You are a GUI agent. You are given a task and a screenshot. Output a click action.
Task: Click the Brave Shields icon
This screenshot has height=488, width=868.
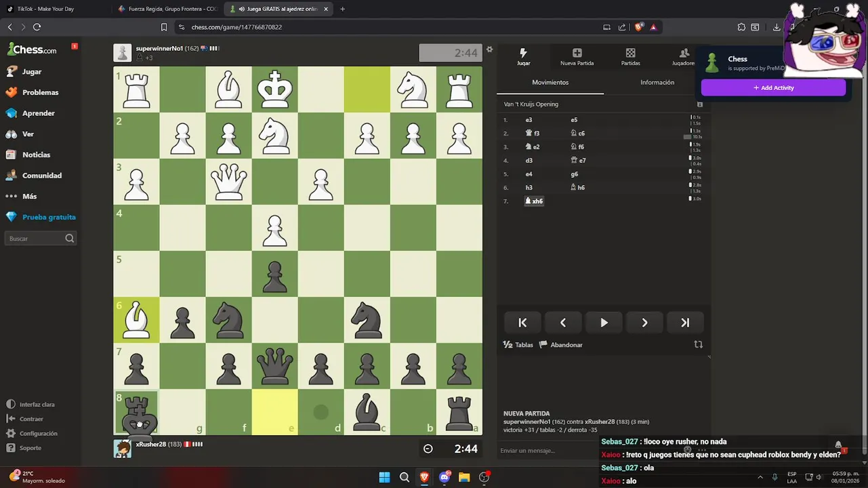638,27
